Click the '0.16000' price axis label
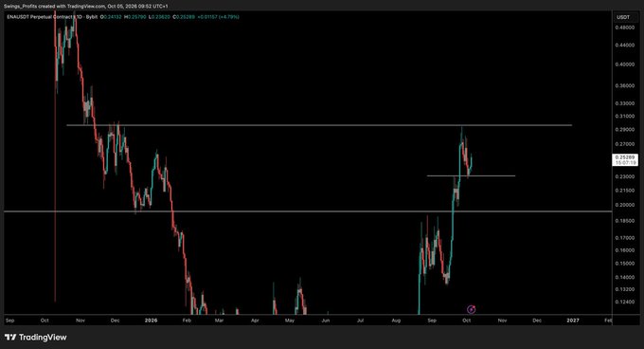This screenshot has height=349, width=644. pos(625,250)
